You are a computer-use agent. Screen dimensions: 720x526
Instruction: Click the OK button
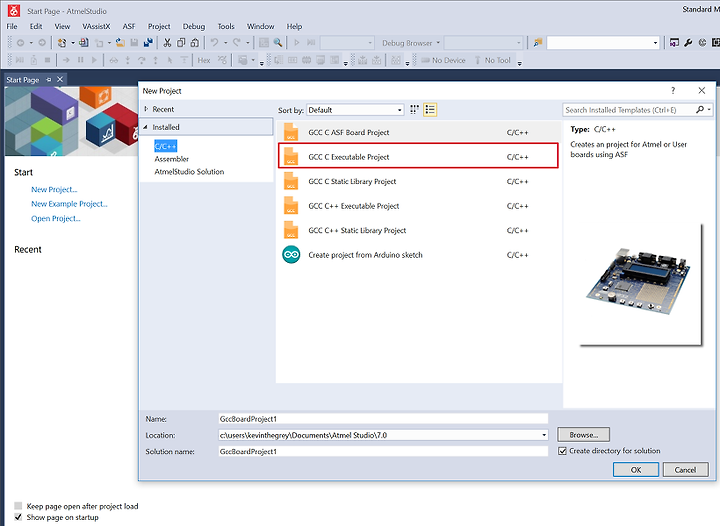(636, 470)
